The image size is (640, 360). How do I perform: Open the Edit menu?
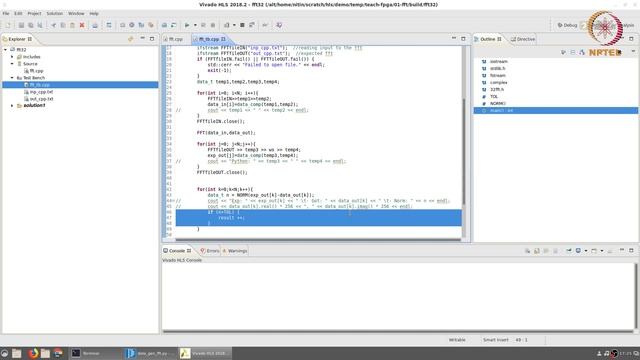pos(18,13)
